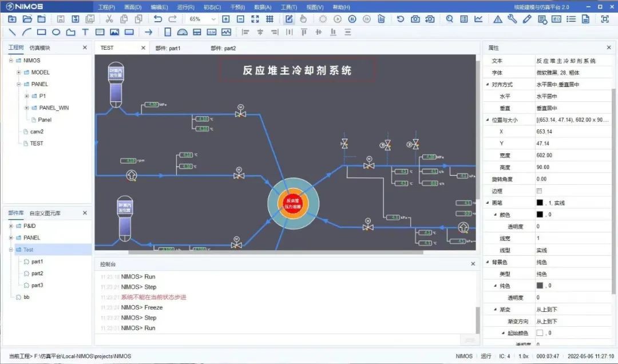618x364 pixels.
Task: Open the 65% zoom level dropdown
Action: coord(200,19)
